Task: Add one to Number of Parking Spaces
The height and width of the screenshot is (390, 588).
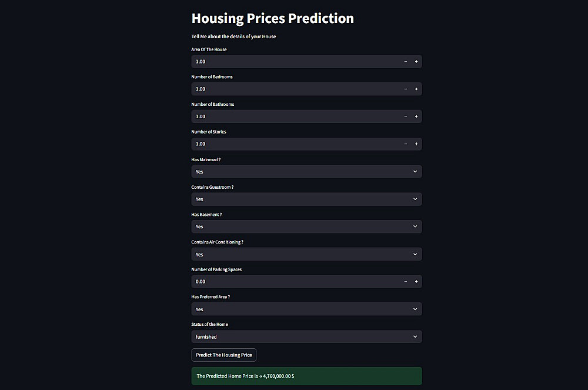Action: [x=416, y=282]
